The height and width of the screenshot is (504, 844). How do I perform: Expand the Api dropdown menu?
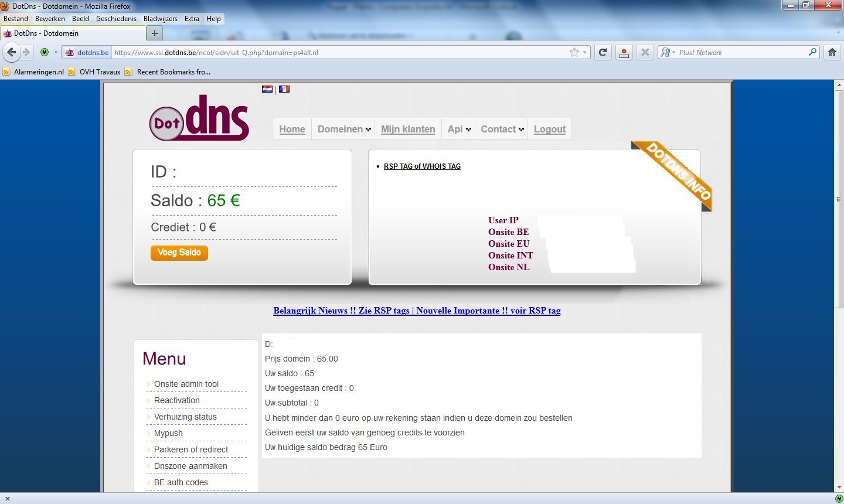[458, 129]
